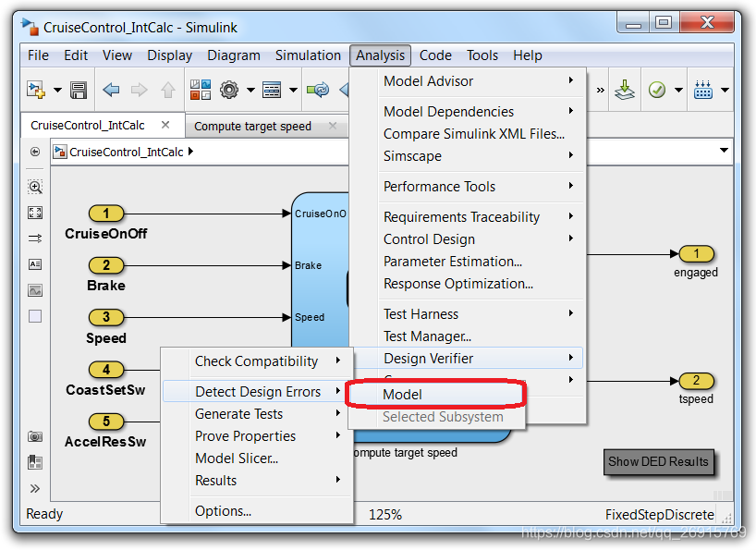
Task: Open the dropdown arrow beside New Model
Action: [x=57, y=90]
